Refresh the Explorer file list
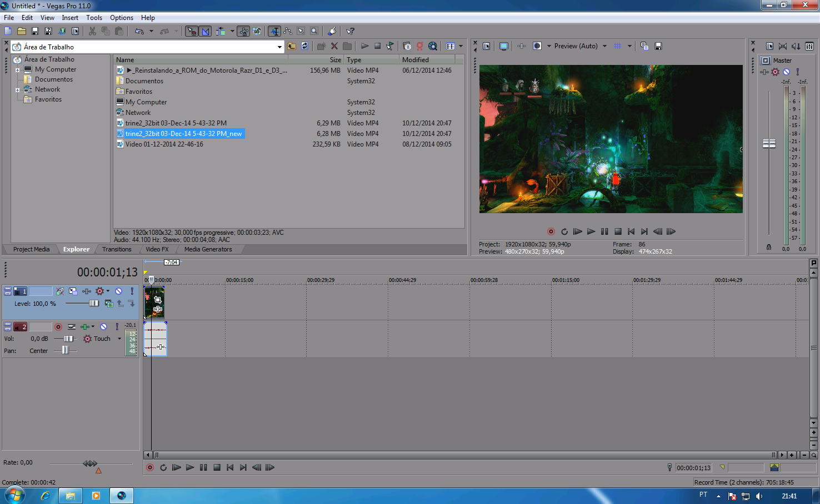 point(304,46)
